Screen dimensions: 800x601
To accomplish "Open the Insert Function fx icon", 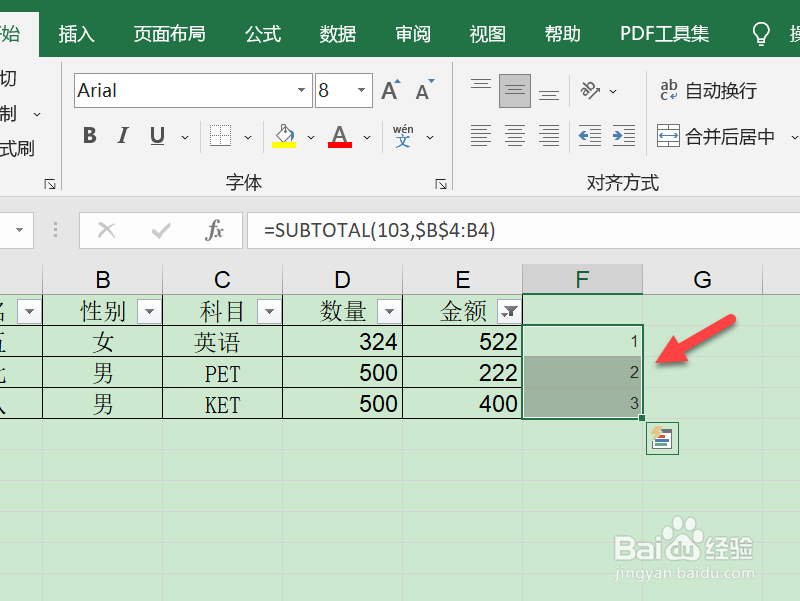I will click(216, 230).
